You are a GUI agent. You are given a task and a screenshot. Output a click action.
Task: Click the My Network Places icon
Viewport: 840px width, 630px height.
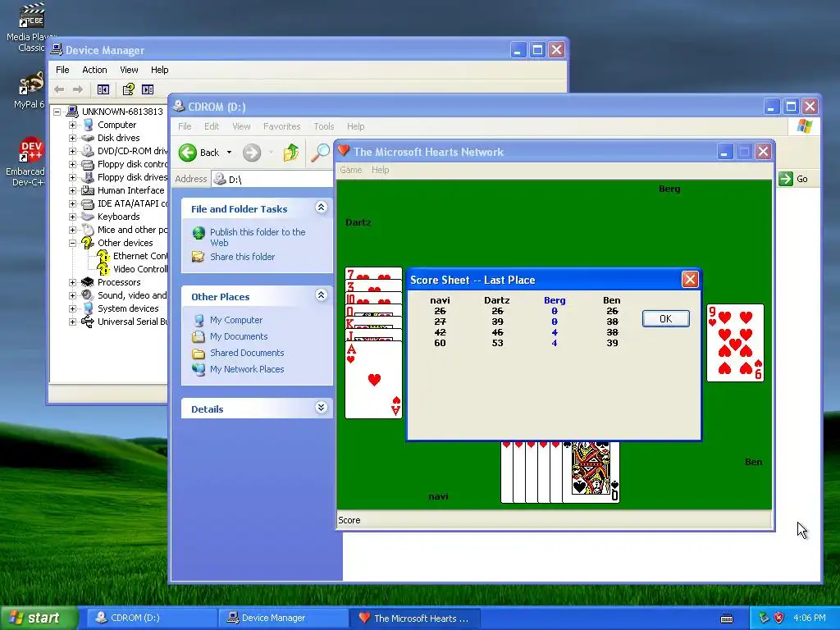[199, 370]
